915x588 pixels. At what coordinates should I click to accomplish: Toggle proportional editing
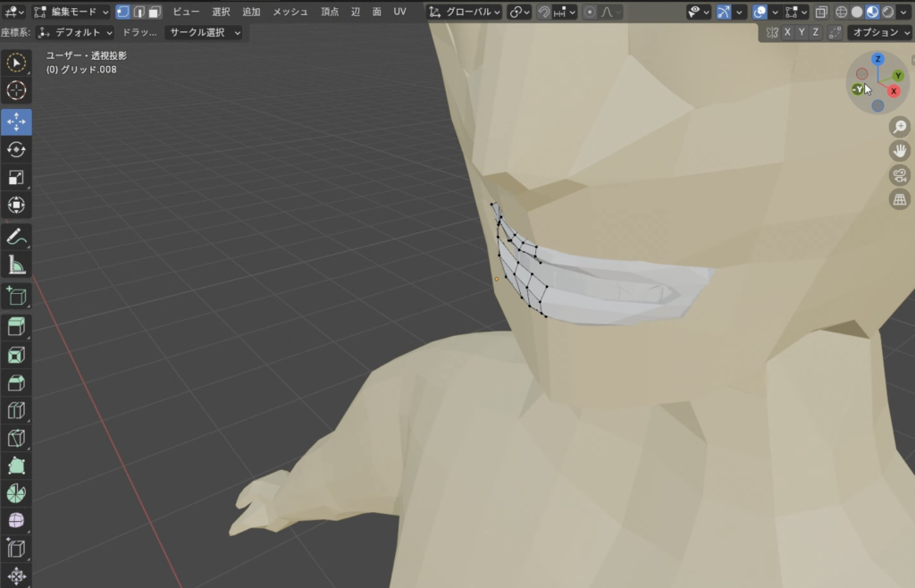[590, 12]
